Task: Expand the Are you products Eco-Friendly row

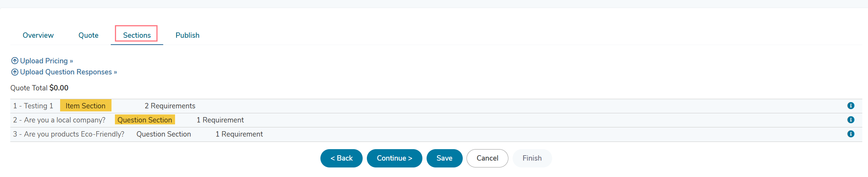Action: pyautogui.click(x=436, y=134)
